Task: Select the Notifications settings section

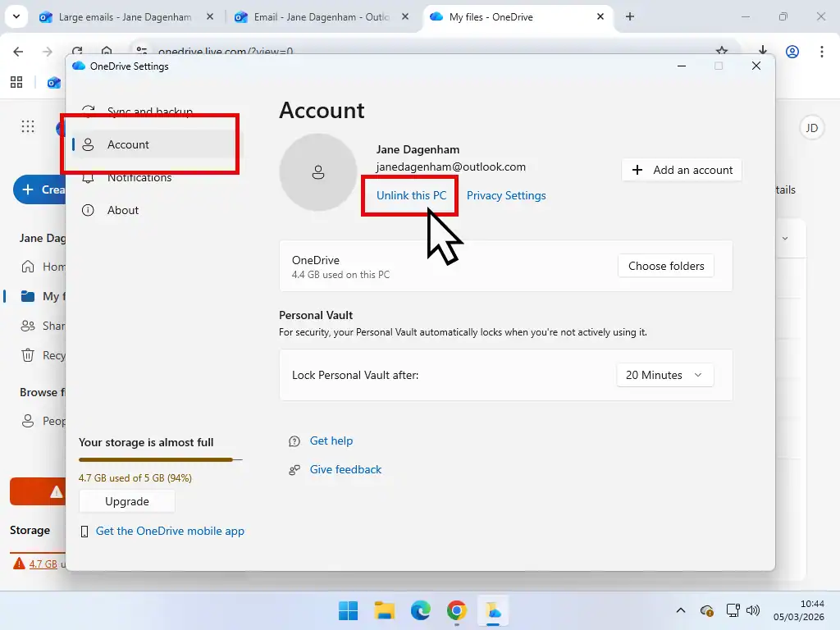Action: [x=139, y=177]
